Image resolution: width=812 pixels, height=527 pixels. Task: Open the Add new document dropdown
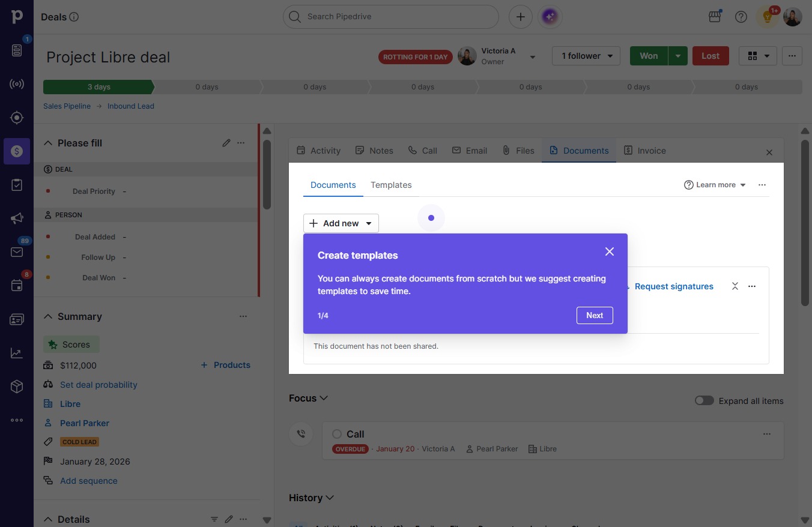(341, 223)
